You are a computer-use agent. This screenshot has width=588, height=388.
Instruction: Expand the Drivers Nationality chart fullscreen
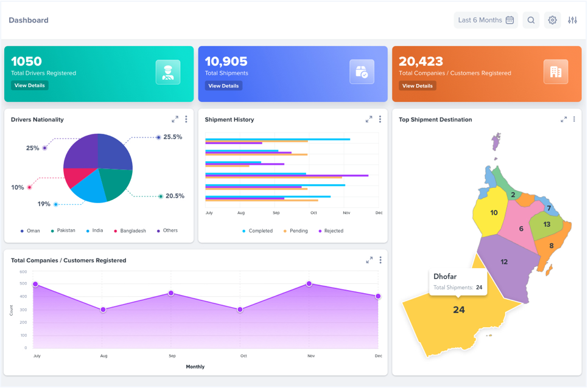tap(175, 119)
